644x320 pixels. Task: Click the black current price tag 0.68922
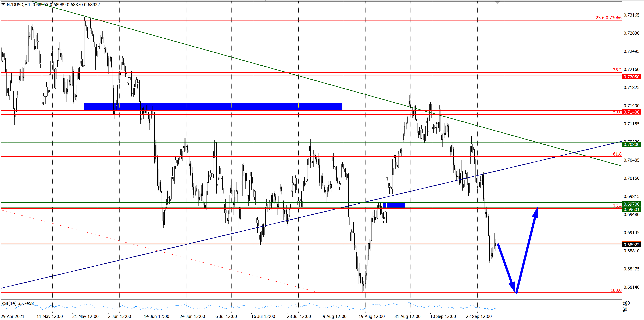point(631,245)
